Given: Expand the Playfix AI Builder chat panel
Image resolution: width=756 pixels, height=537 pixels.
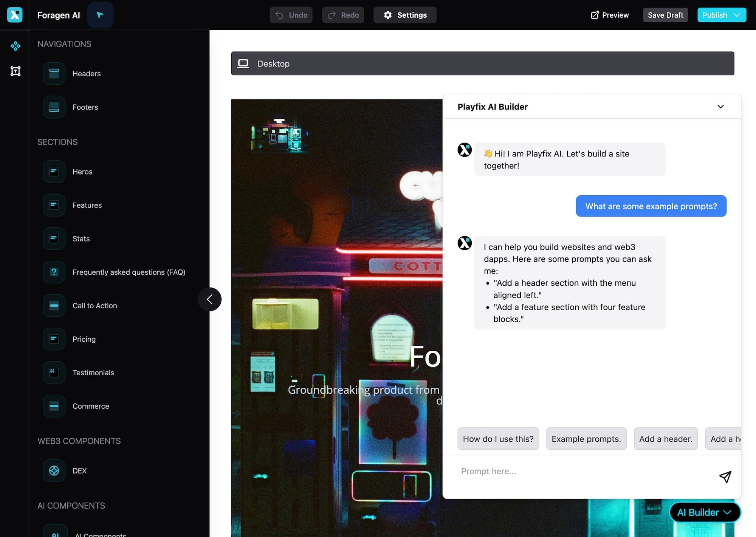Looking at the screenshot, I should point(719,106).
